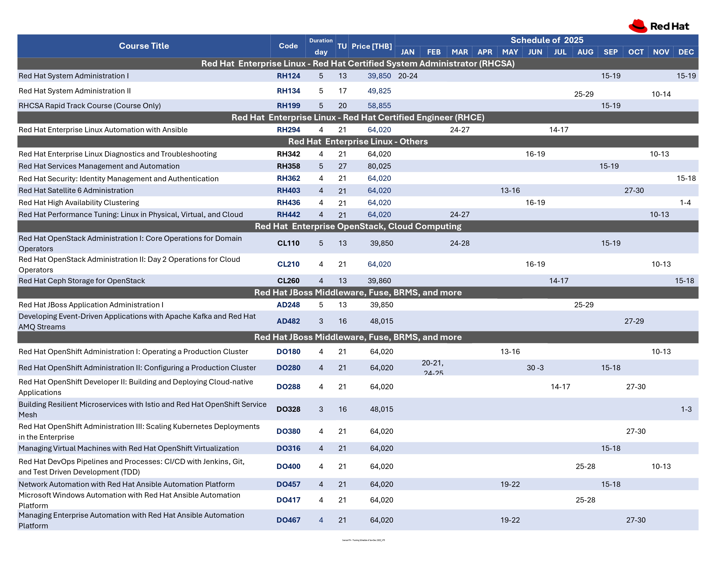The image size is (728, 563).
Task: Click course code DO328
Action: [288, 409]
